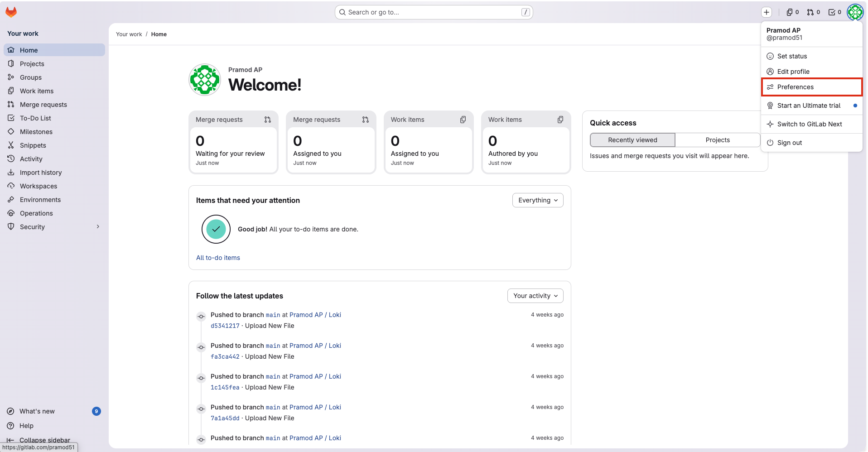Click the Workspaces icon in sidebar
This screenshot has height=452, width=868.
[11, 186]
